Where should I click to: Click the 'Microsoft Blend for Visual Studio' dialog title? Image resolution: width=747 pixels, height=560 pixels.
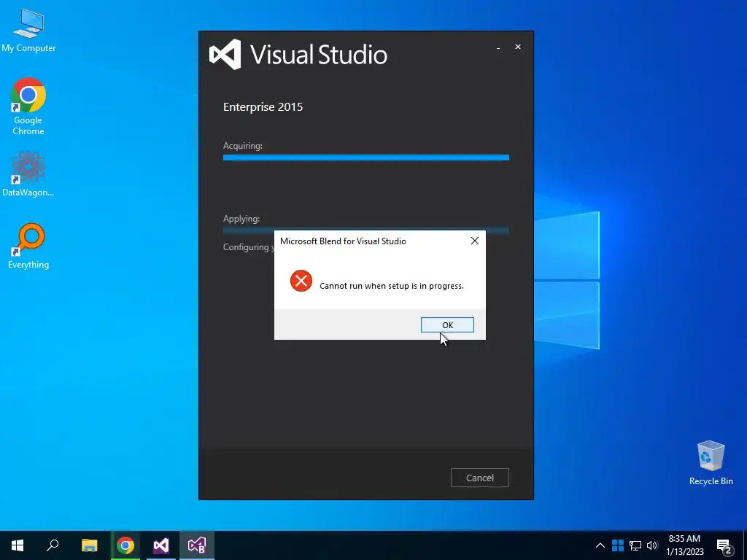pyautogui.click(x=343, y=241)
